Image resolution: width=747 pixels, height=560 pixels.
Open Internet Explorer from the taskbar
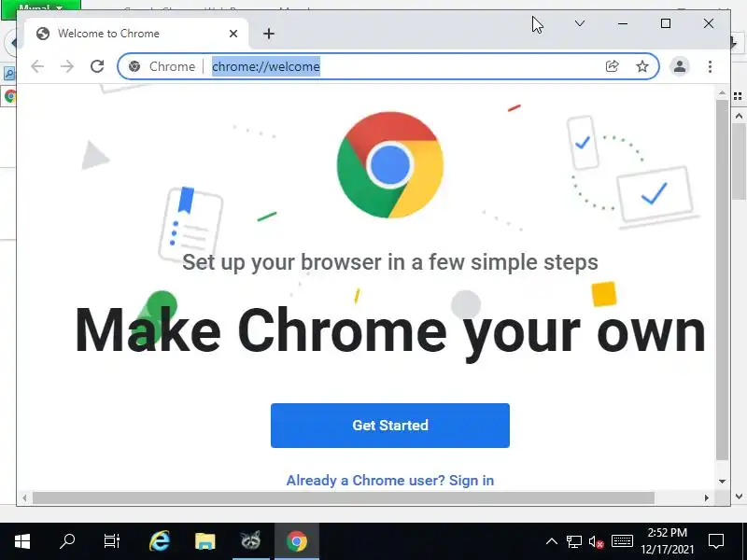point(160,541)
